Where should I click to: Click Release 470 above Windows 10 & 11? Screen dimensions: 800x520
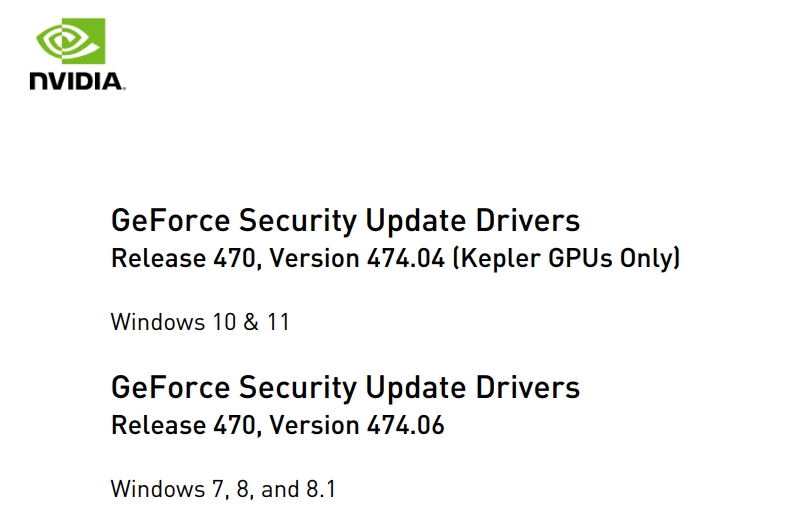[x=186, y=258]
